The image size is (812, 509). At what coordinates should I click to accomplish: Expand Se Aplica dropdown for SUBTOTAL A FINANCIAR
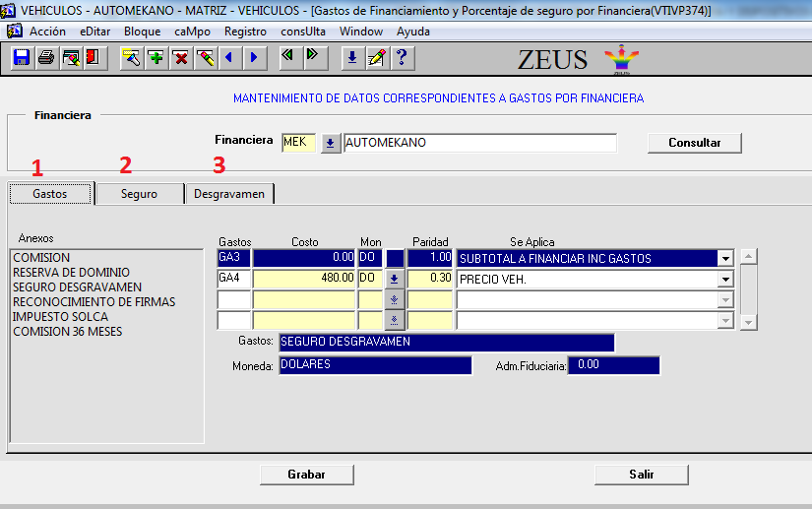pos(726,259)
